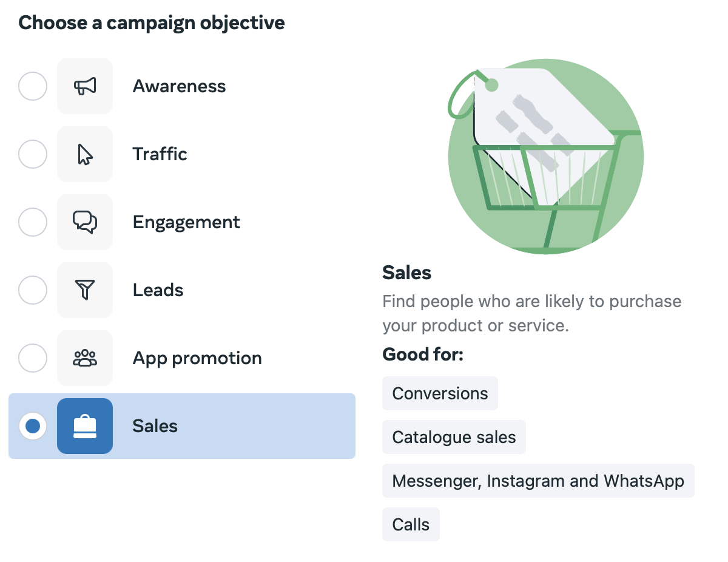Click the Engagement objective label

click(x=186, y=222)
